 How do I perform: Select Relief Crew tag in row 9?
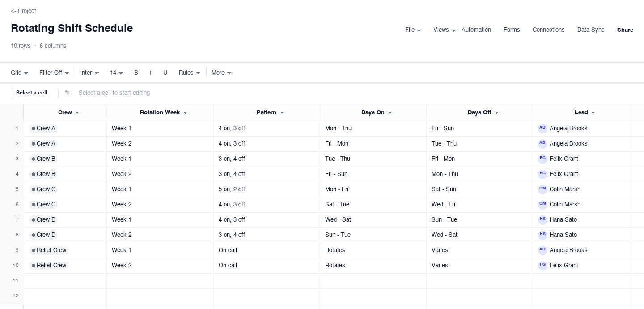(x=49, y=250)
